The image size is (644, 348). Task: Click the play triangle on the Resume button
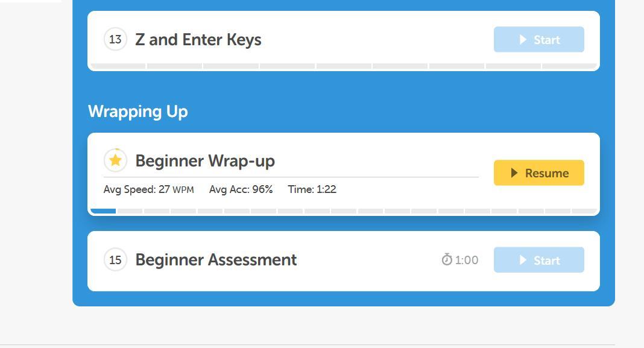tap(514, 173)
